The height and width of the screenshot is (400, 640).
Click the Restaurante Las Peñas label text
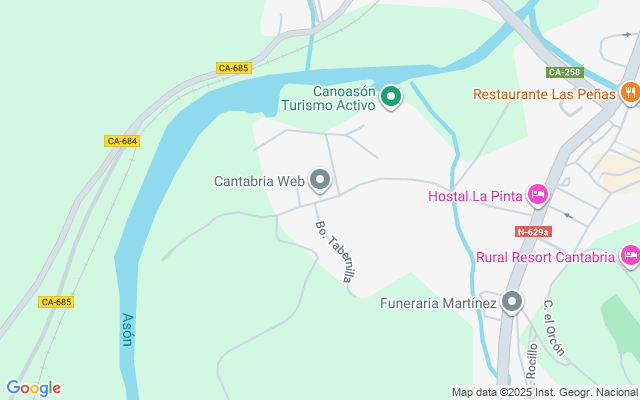coord(544,94)
